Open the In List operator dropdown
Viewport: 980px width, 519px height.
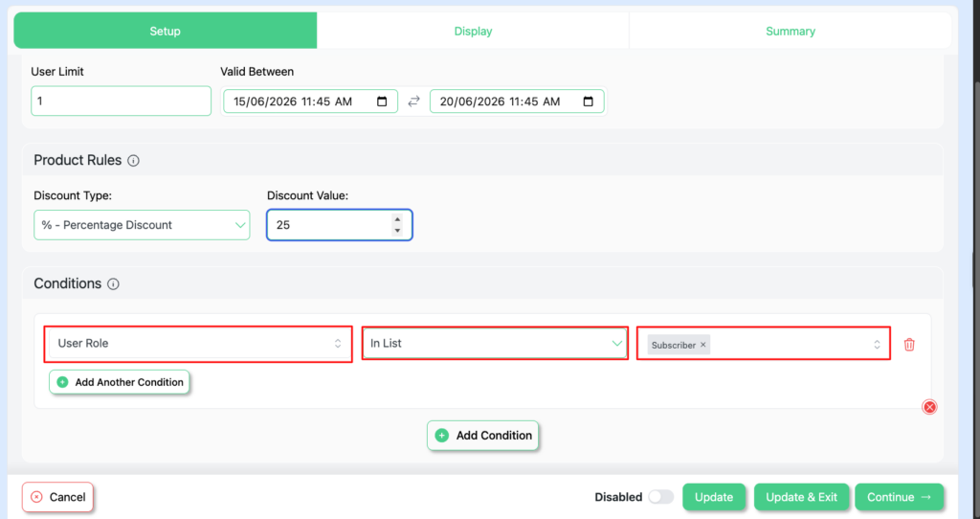[x=495, y=344]
